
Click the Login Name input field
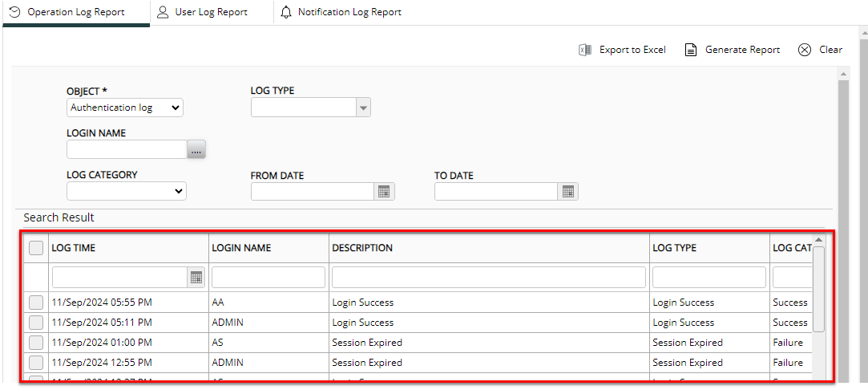pos(127,149)
